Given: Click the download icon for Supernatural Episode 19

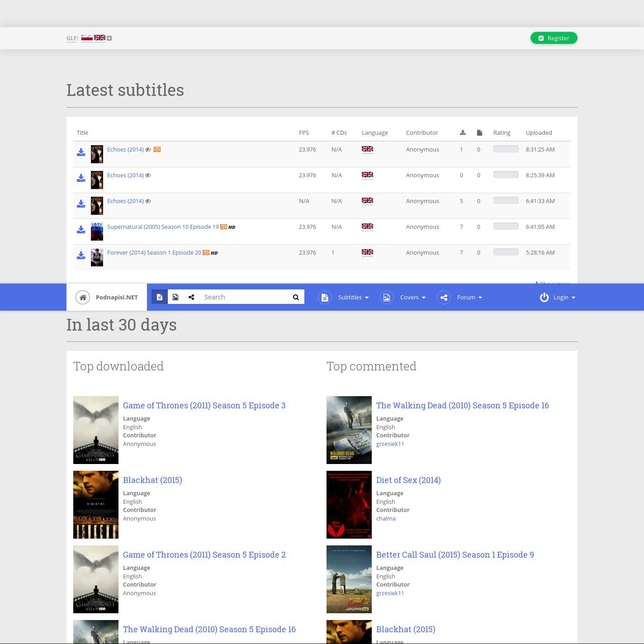Looking at the screenshot, I should (x=81, y=230).
